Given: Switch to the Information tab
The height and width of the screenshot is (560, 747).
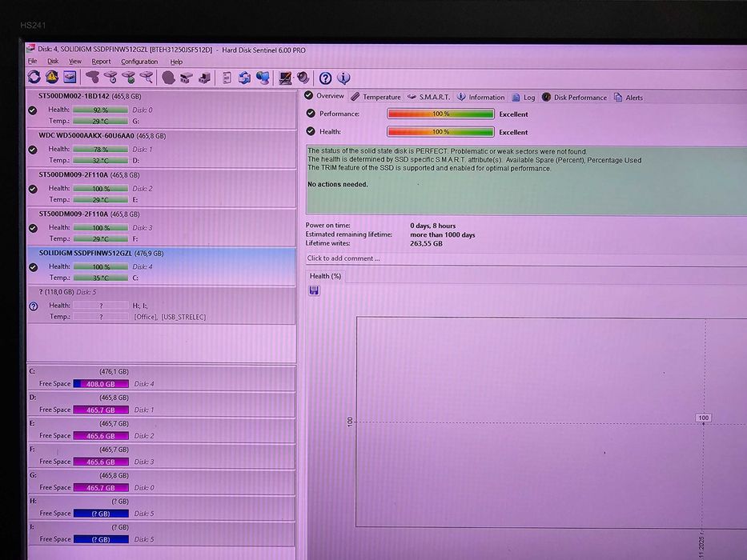Looking at the screenshot, I should (481, 97).
